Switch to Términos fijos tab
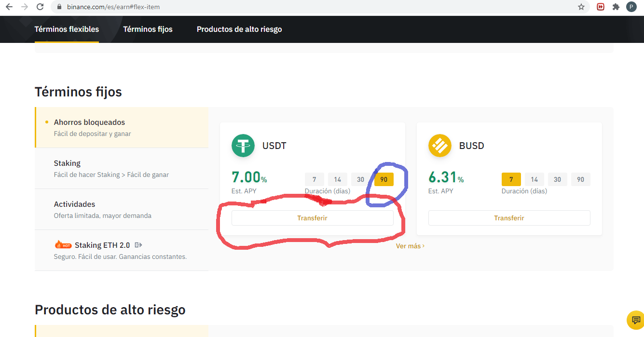Image resolution: width=644 pixels, height=337 pixels. point(148,29)
